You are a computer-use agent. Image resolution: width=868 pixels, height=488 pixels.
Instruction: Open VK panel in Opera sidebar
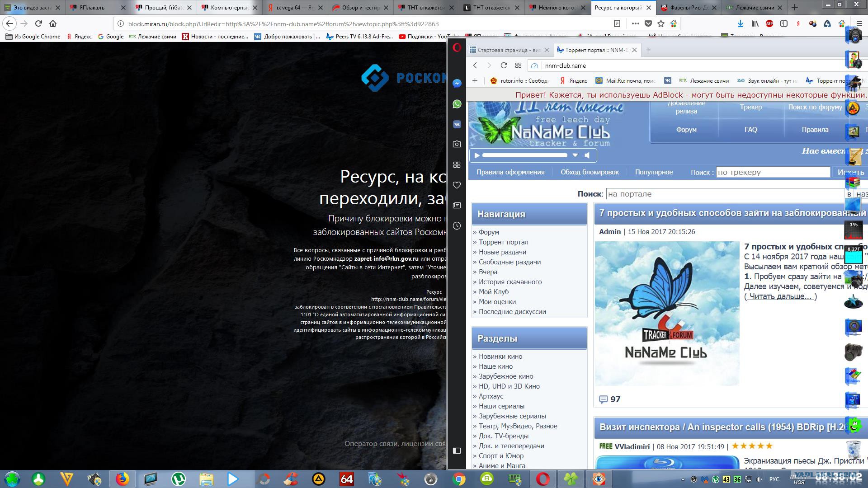tap(457, 124)
